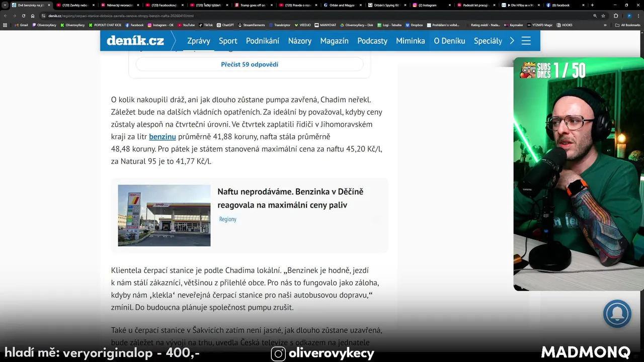Click Přečíst 59 odpovědí button

pos(250,64)
